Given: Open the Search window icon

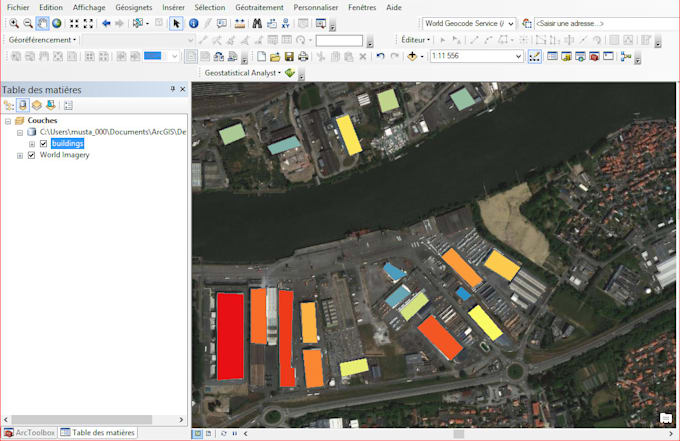Looking at the screenshot, I should pyautogui.click(x=580, y=56).
